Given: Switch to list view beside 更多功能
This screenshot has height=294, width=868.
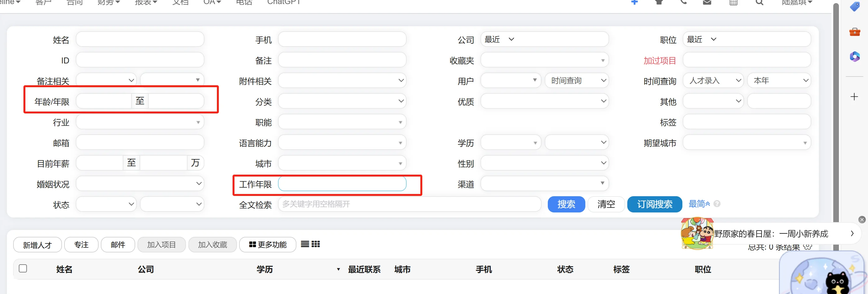Looking at the screenshot, I should (305, 244).
